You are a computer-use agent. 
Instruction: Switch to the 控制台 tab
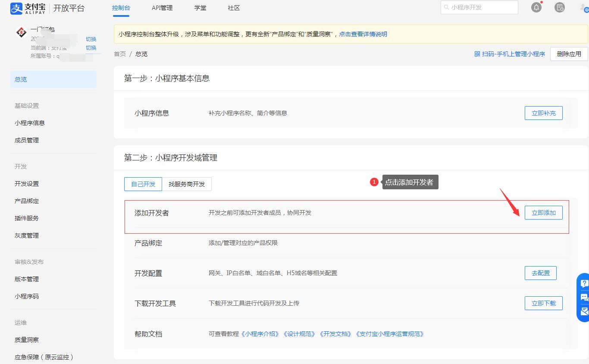pyautogui.click(x=121, y=8)
